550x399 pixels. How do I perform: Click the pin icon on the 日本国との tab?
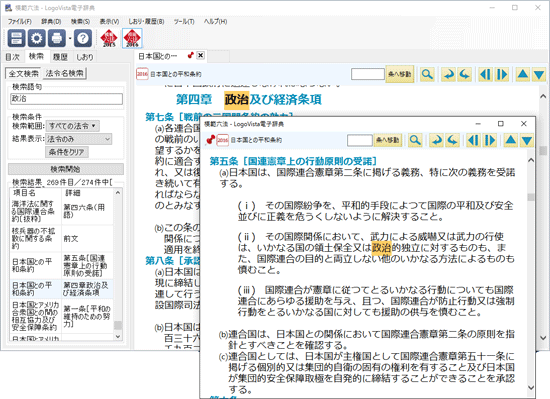tap(190, 55)
